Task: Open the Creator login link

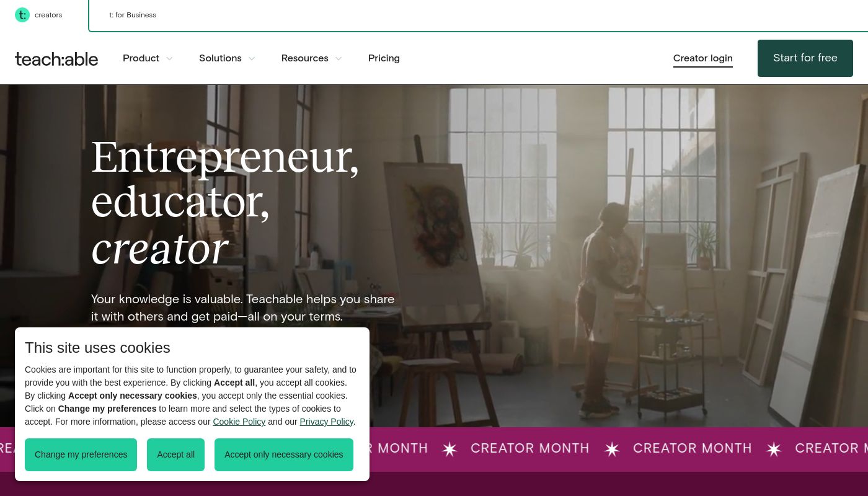Action: 702,58
